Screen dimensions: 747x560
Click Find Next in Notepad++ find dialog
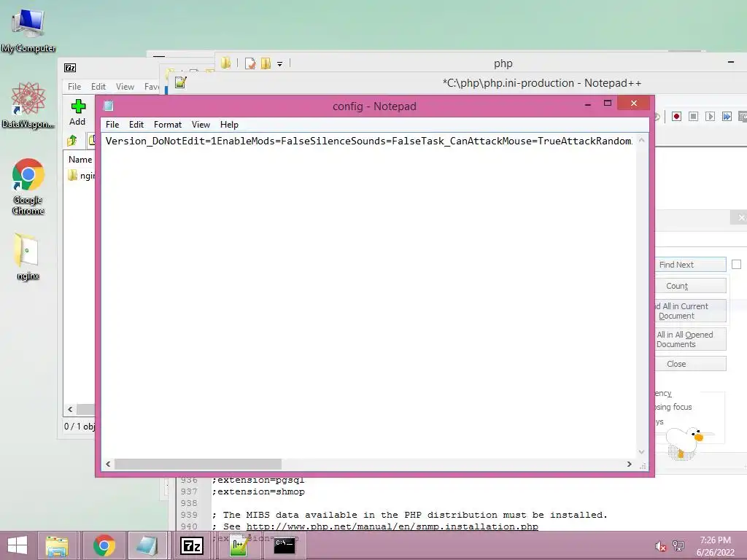[x=690, y=265]
